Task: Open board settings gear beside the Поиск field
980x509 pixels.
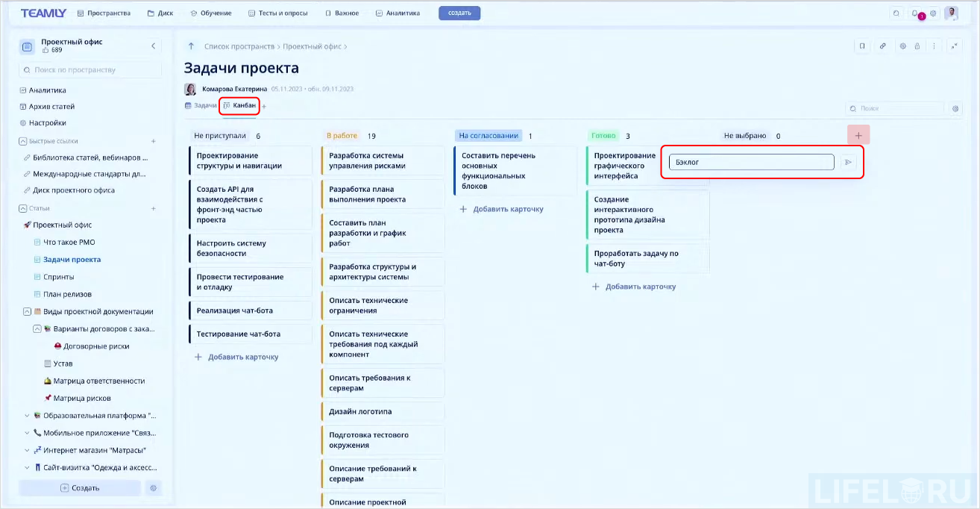Action: tap(955, 108)
